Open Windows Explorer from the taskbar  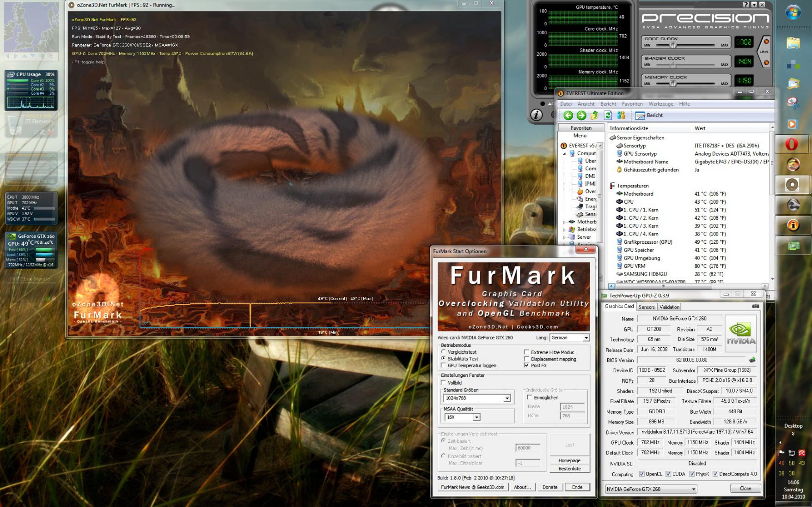point(793,43)
